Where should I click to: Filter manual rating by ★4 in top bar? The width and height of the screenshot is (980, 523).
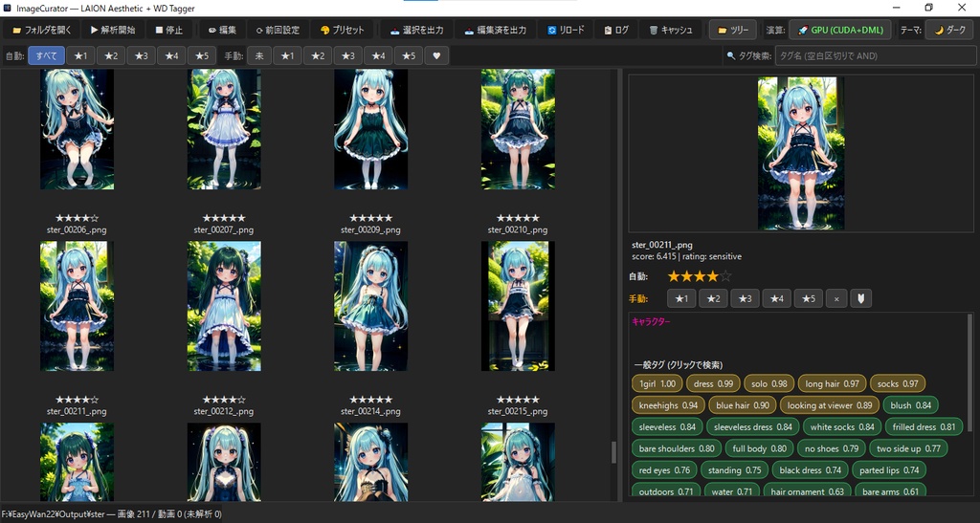tap(378, 55)
